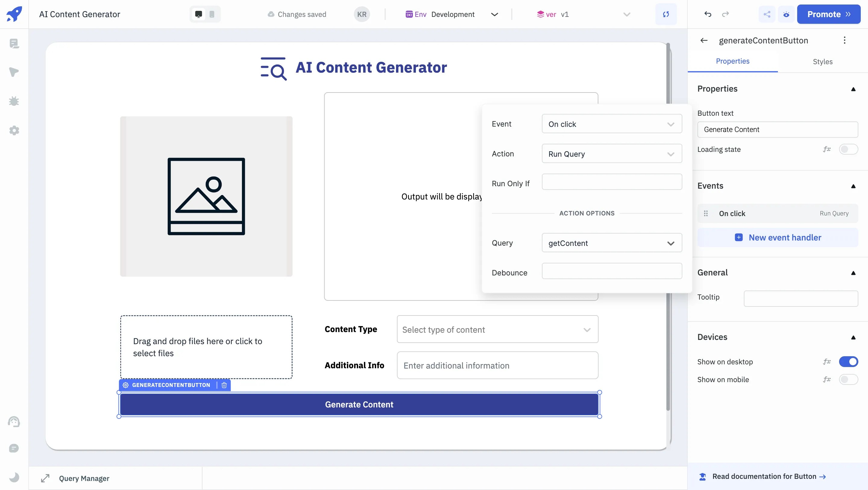Open the Event dropdown showing On click

pyautogui.click(x=612, y=124)
